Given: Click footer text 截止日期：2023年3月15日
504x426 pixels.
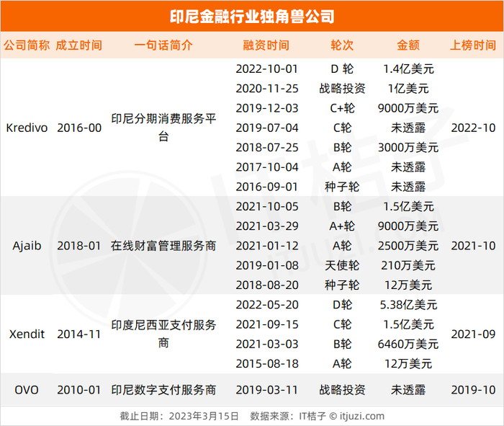Looking at the screenshot, I should pos(179,416).
